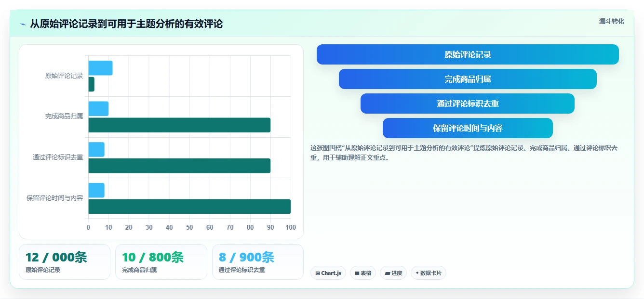Screen dimensions: 644x299
Task: Click the dark green bar for 保留评论时间与内容
Action: coord(189,207)
